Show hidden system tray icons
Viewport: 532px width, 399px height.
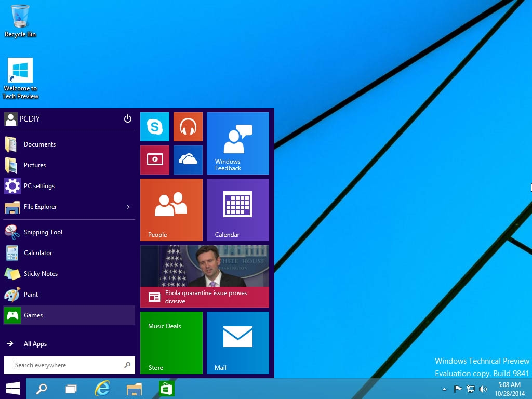pos(445,389)
